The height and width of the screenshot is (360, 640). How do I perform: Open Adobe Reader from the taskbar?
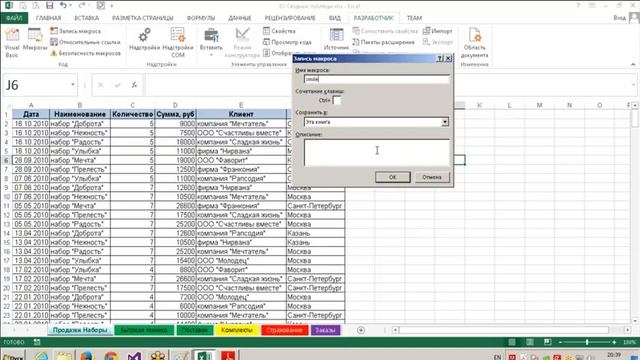[x=228, y=356]
